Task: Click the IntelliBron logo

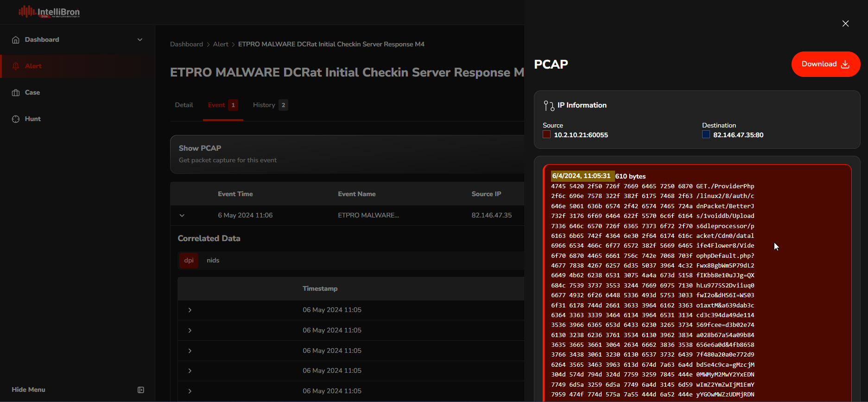Action: 49,12
